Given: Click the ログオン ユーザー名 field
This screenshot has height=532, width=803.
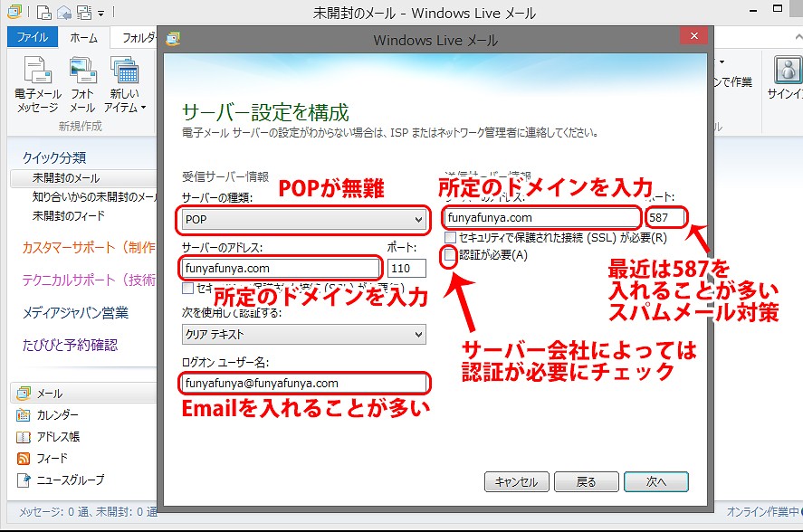Looking at the screenshot, I should (x=304, y=383).
